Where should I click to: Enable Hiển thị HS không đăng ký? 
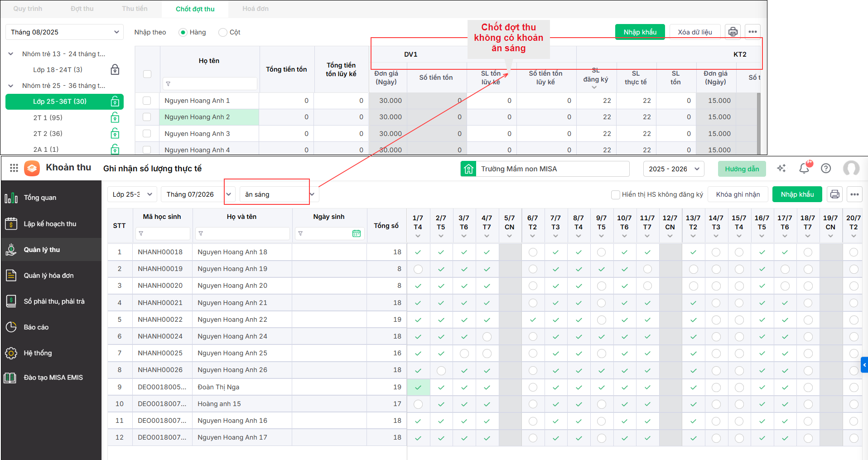(x=615, y=194)
